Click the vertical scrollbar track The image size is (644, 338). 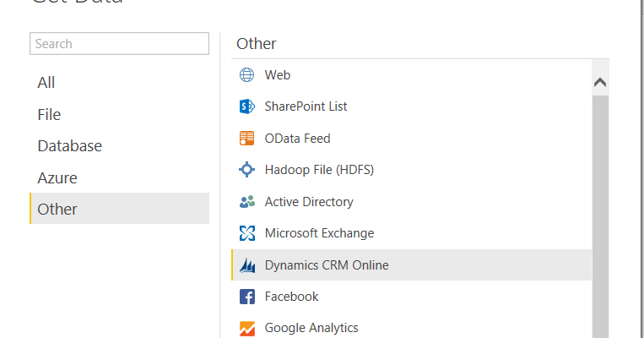(x=600, y=216)
